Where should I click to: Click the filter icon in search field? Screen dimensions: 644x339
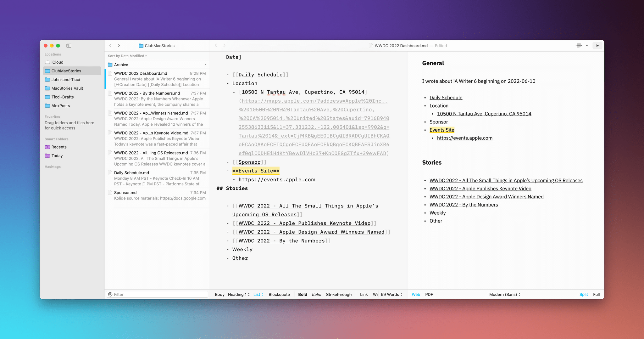click(x=110, y=295)
